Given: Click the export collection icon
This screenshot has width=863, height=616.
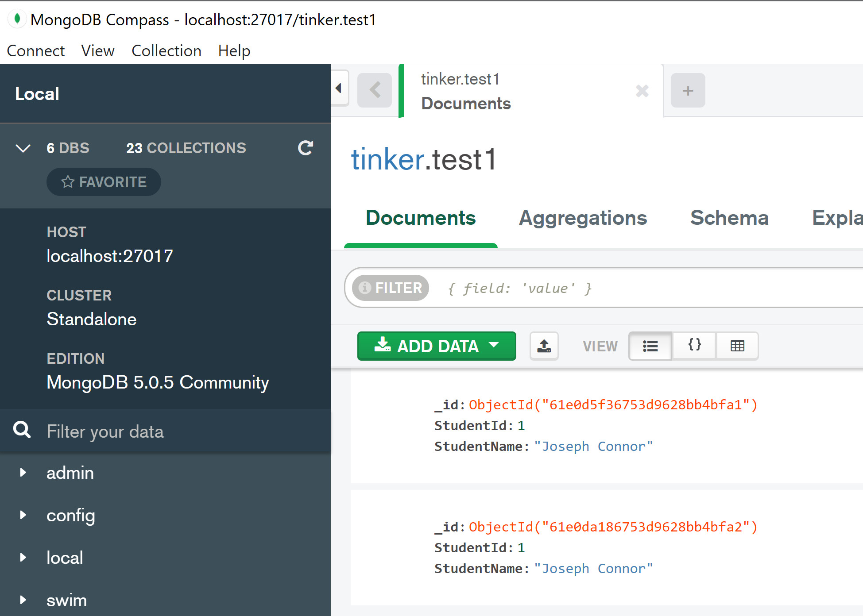Looking at the screenshot, I should pos(544,346).
